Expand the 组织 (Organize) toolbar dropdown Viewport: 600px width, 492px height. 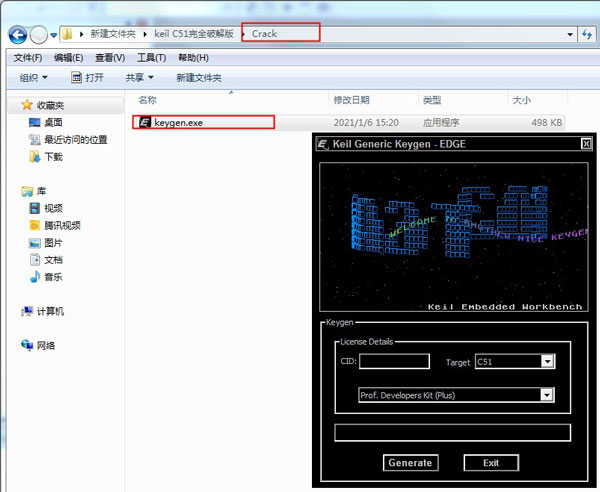pyautogui.click(x=36, y=77)
